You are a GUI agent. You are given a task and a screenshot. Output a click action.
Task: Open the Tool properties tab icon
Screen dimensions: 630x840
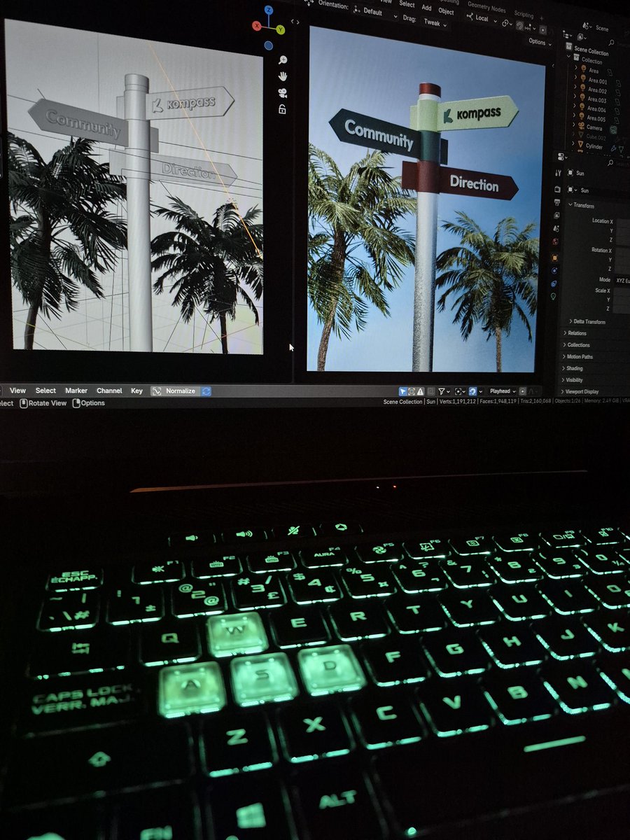(558, 173)
